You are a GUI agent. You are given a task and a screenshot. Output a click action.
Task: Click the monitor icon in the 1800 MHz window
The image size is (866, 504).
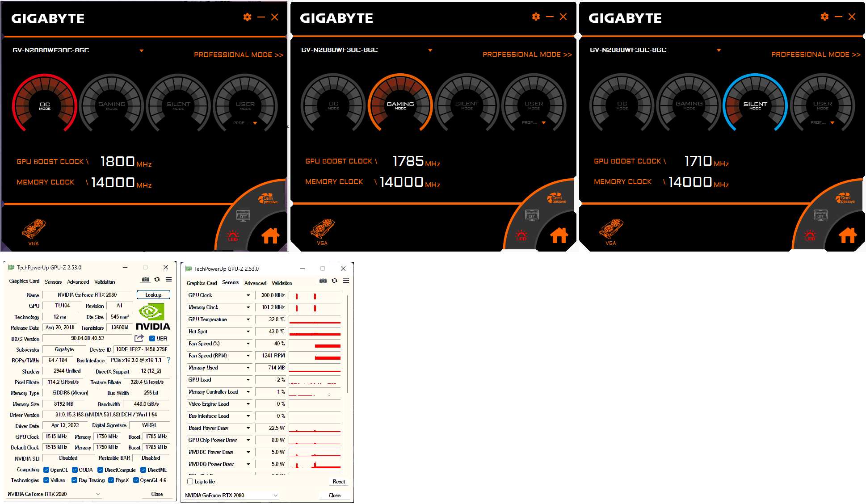point(243,215)
